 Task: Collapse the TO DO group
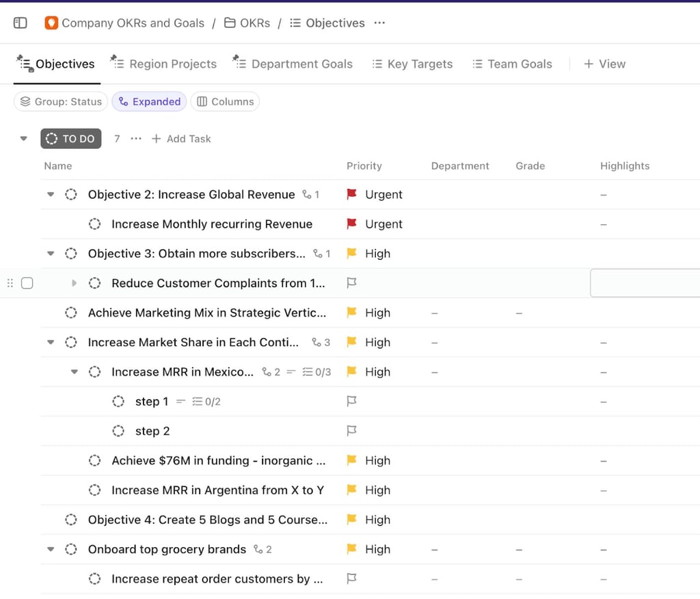click(x=24, y=139)
